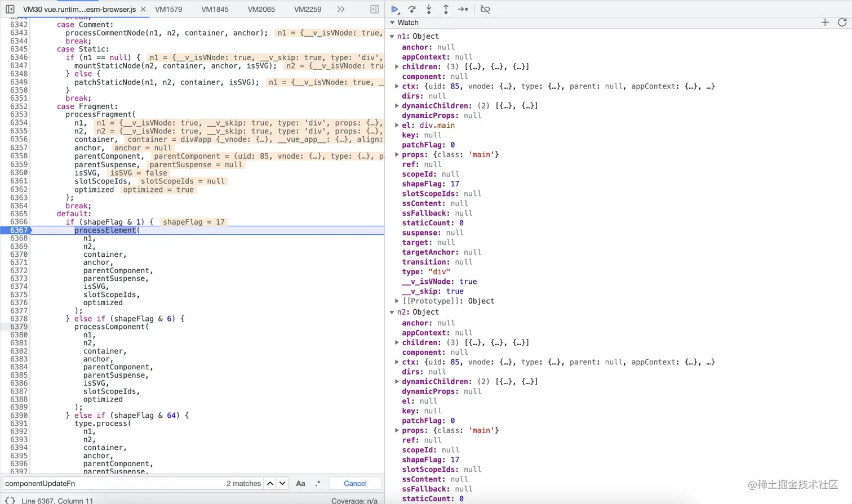Click n1 staticCount: 0 property
This screenshot has width=852, height=504.
point(433,223)
